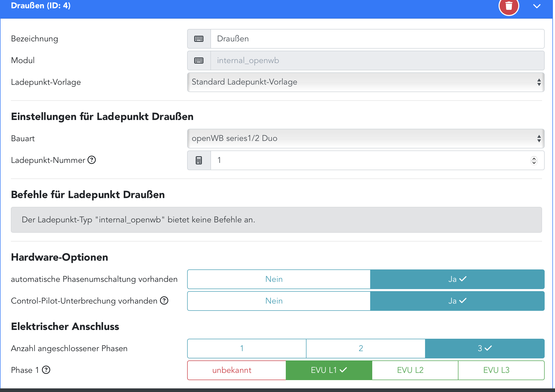555x392 pixels.
Task: Open the Bauart dropdown
Action: 366,139
